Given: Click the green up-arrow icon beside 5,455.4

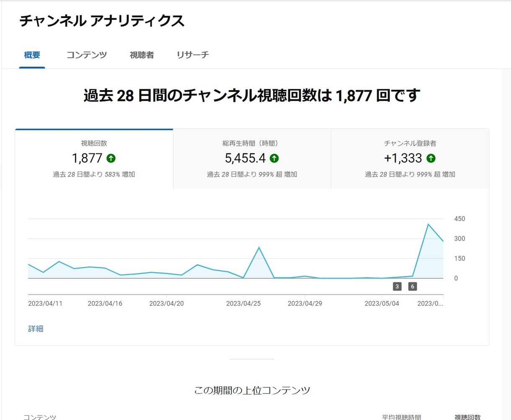Looking at the screenshot, I should tap(274, 158).
